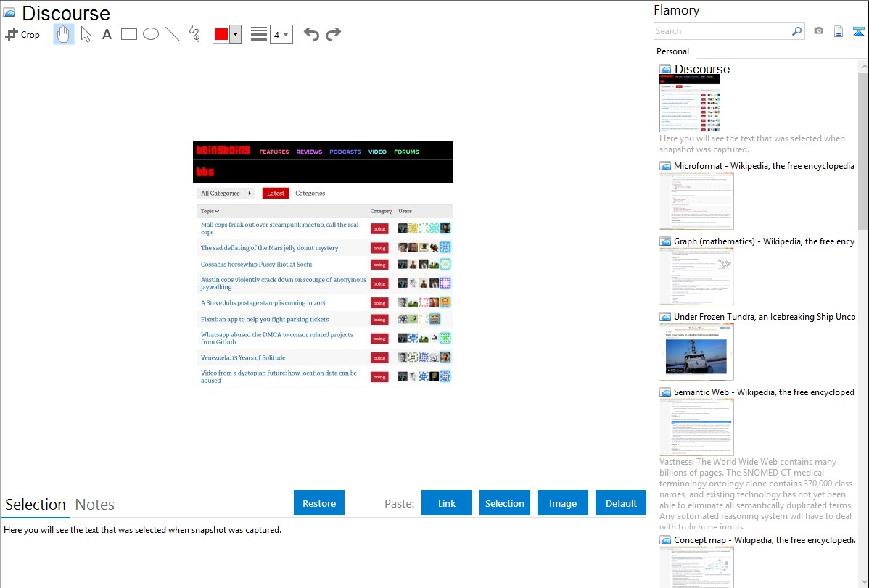Screen dimensions: 869x588
Task: Open 'Fixed: an app to help you fight parking tickets'
Action: [264, 319]
